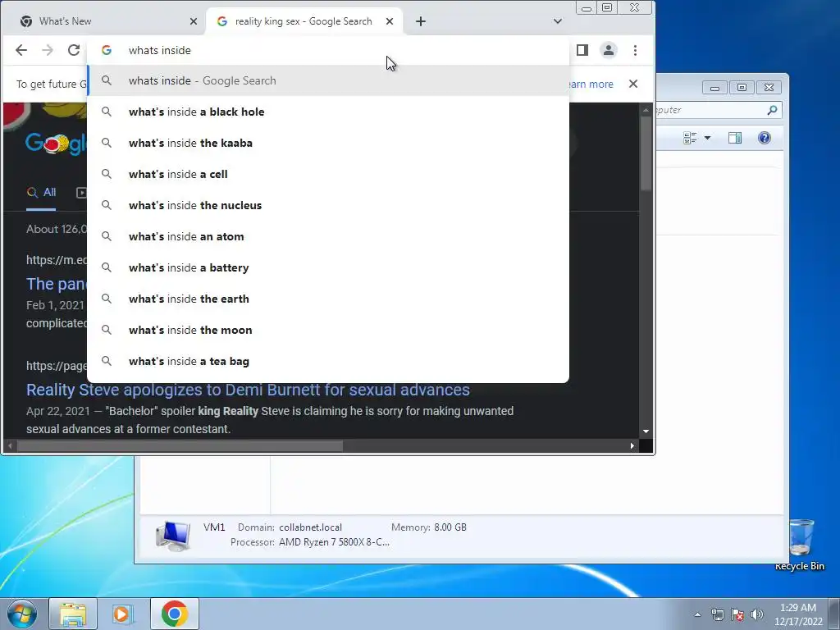Select suggestion what's inside a tea bag
840x630 pixels.
point(328,361)
